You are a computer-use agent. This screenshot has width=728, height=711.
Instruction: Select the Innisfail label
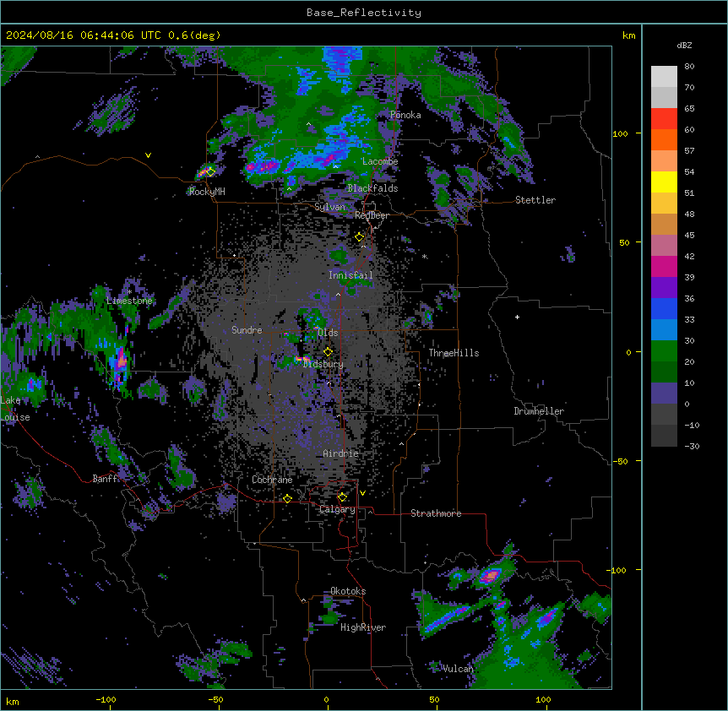350,275
